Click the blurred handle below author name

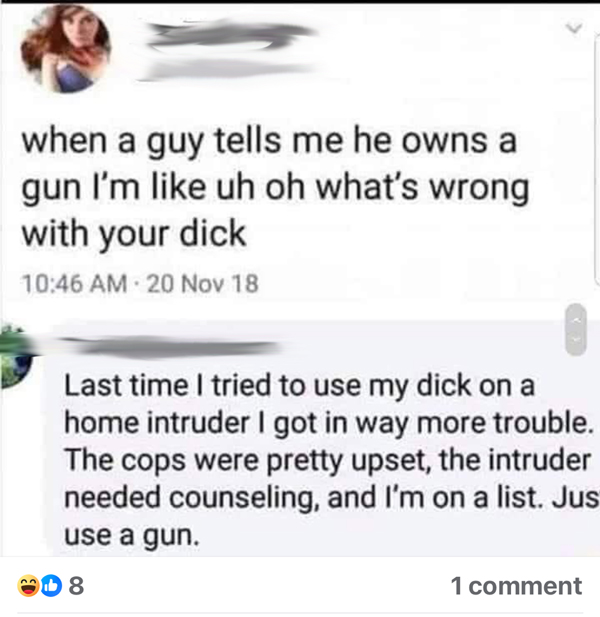(x=230, y=71)
